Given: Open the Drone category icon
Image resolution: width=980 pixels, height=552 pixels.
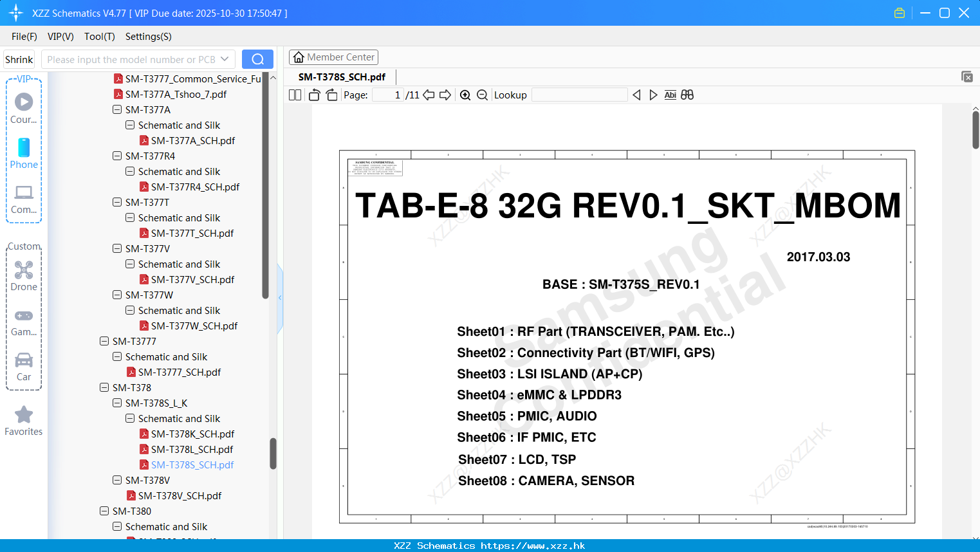Looking at the screenshot, I should pos(24,270).
